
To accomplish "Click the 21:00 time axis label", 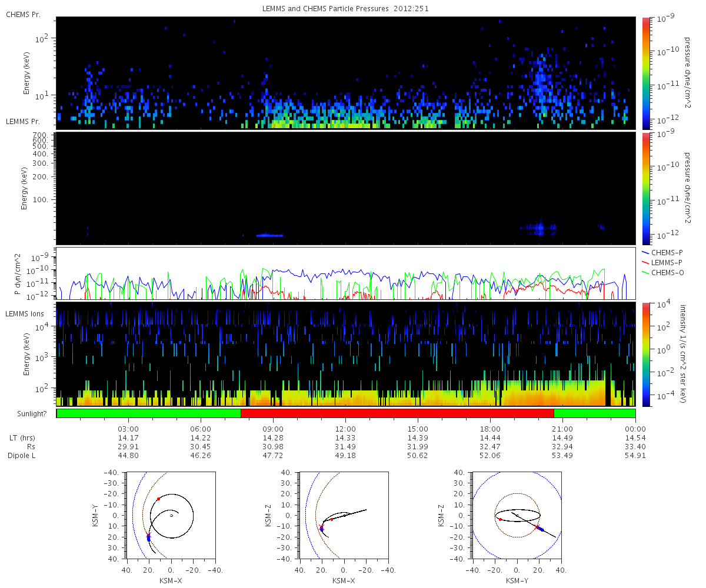I will pos(562,429).
